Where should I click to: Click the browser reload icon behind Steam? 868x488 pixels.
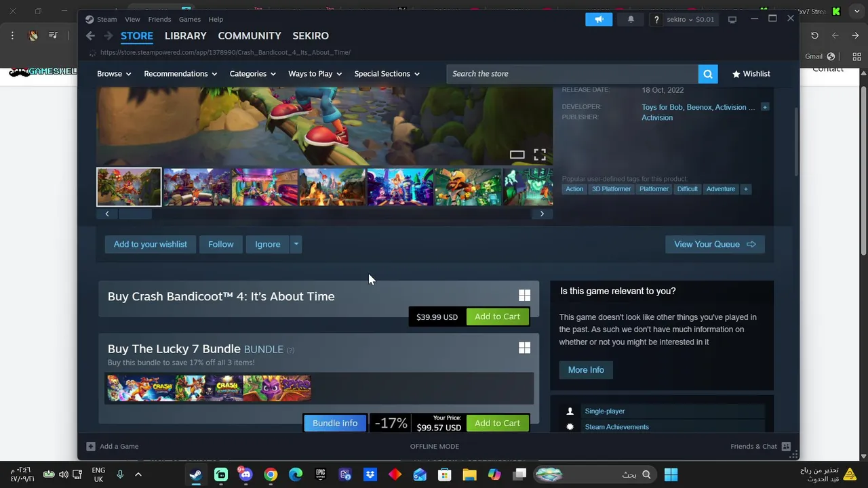tap(814, 35)
